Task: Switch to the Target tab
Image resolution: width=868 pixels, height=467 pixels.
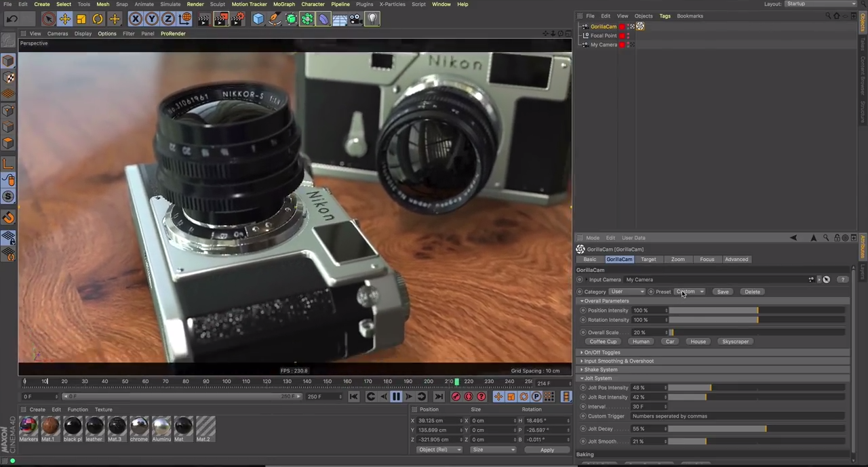Action: (x=648, y=259)
